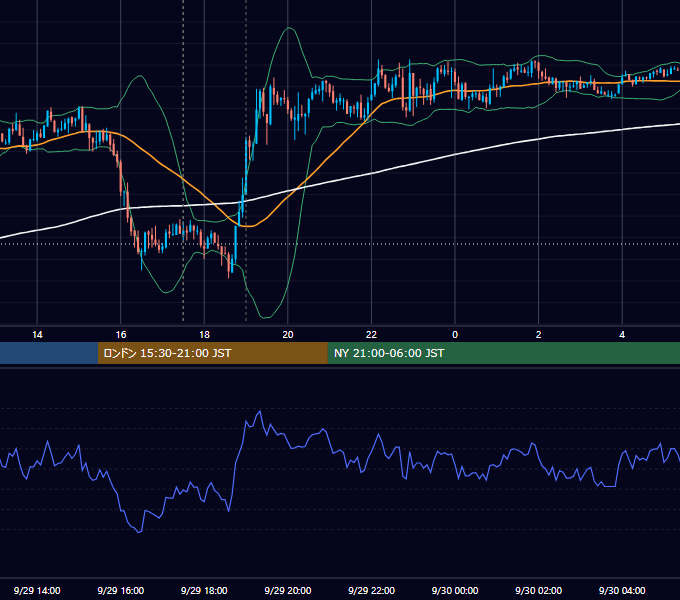Image resolution: width=680 pixels, height=600 pixels.
Task: Click the London session bar 15:30-21:00 JST
Action: tap(212, 353)
